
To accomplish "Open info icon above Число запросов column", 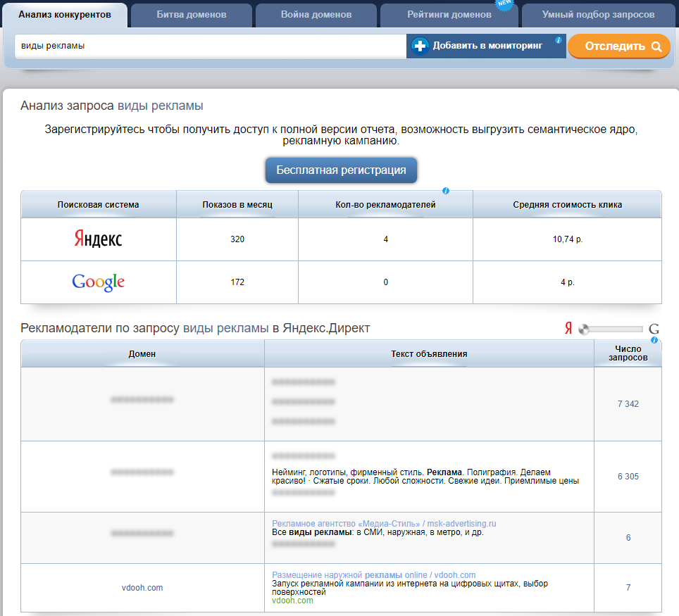I will [x=654, y=340].
